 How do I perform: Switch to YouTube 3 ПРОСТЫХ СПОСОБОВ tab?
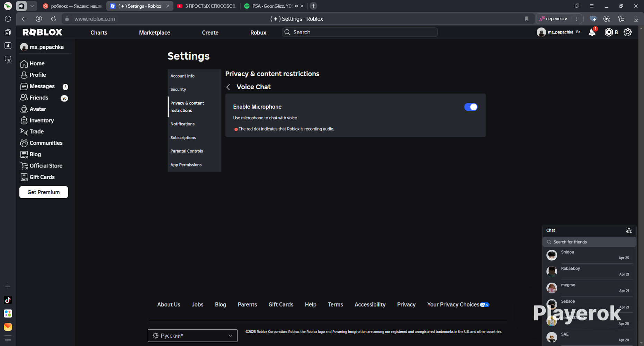(x=206, y=6)
